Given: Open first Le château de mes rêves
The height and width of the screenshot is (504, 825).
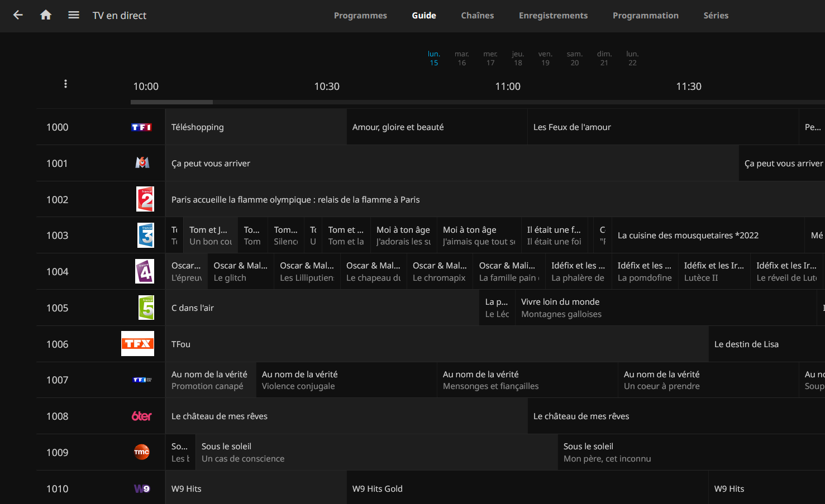Looking at the screenshot, I should [346, 416].
